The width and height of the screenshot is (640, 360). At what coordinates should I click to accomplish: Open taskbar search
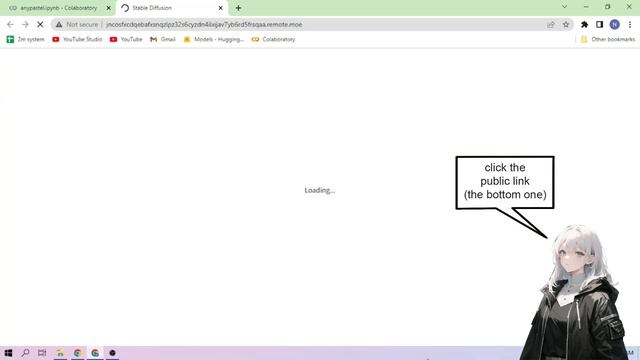point(25,353)
